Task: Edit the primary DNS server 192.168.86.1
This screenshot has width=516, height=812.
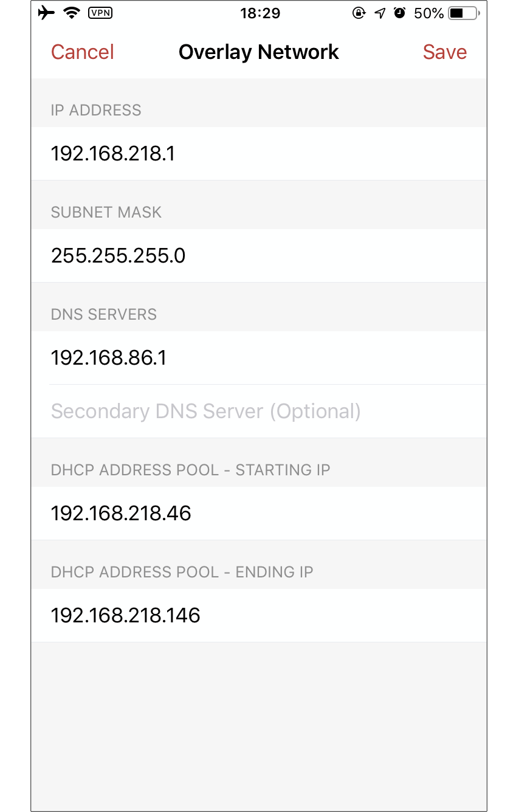Action: (x=259, y=358)
